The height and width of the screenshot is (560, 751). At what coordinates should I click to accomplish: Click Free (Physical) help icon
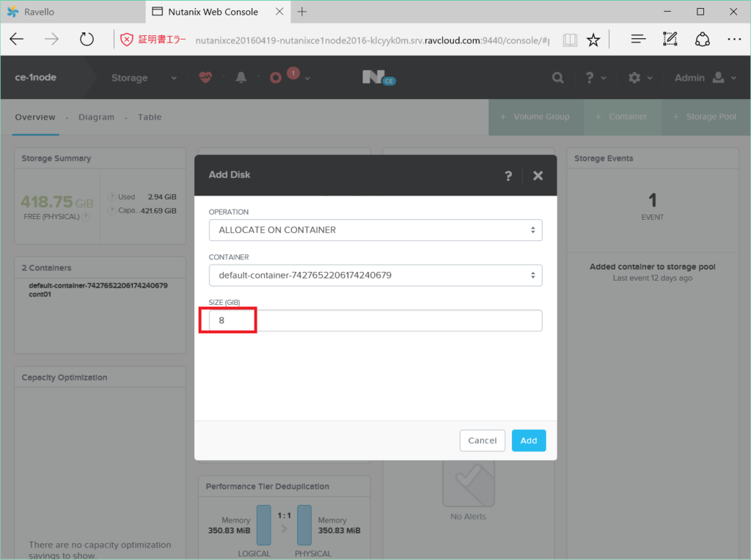pyautogui.click(x=86, y=217)
